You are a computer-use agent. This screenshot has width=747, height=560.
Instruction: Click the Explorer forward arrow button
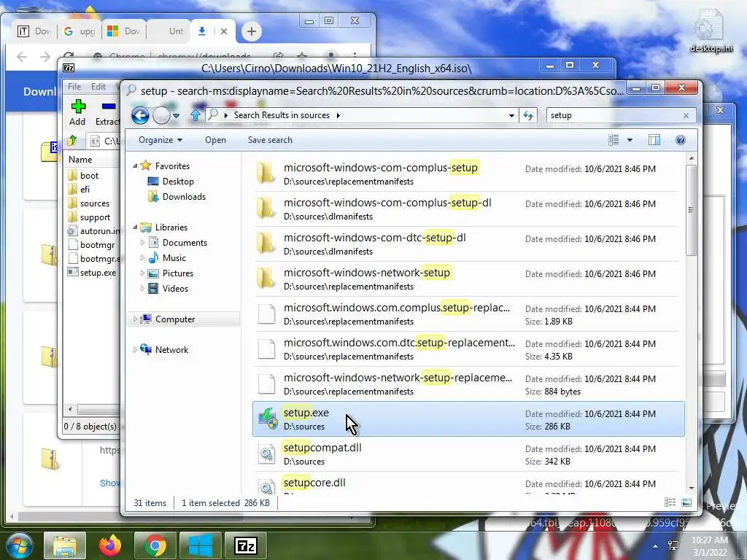[x=161, y=115]
